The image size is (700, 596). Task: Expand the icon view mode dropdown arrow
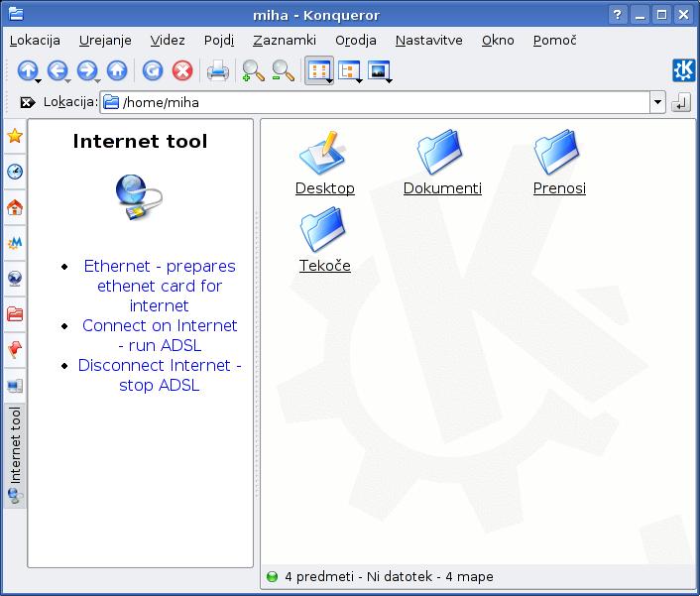click(x=329, y=80)
